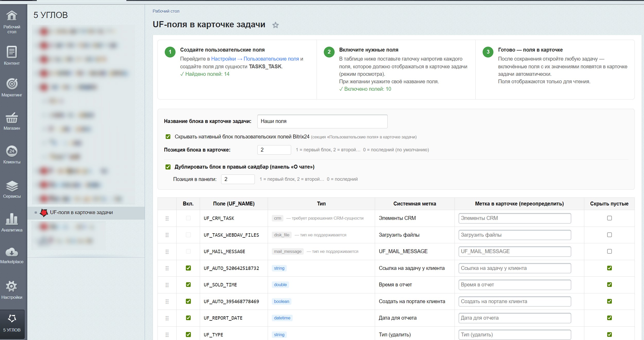Click the red pentagon icon of UF-поля item

tap(44, 213)
